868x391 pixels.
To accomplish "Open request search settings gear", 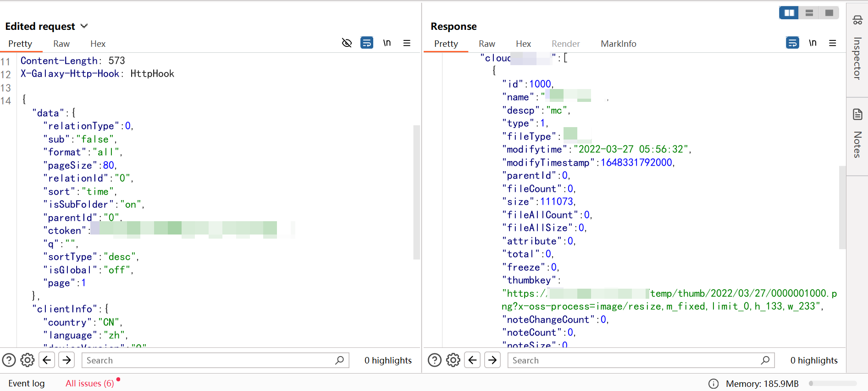I will coord(28,360).
